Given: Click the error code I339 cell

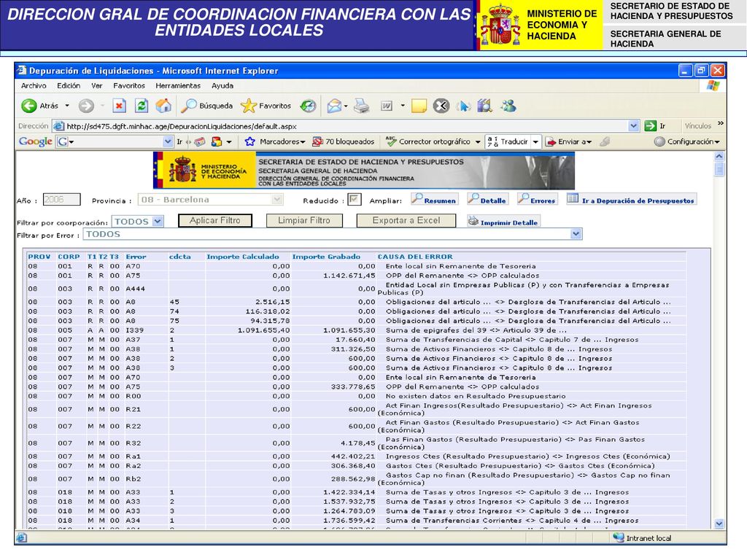Looking at the screenshot, I should [135, 330].
